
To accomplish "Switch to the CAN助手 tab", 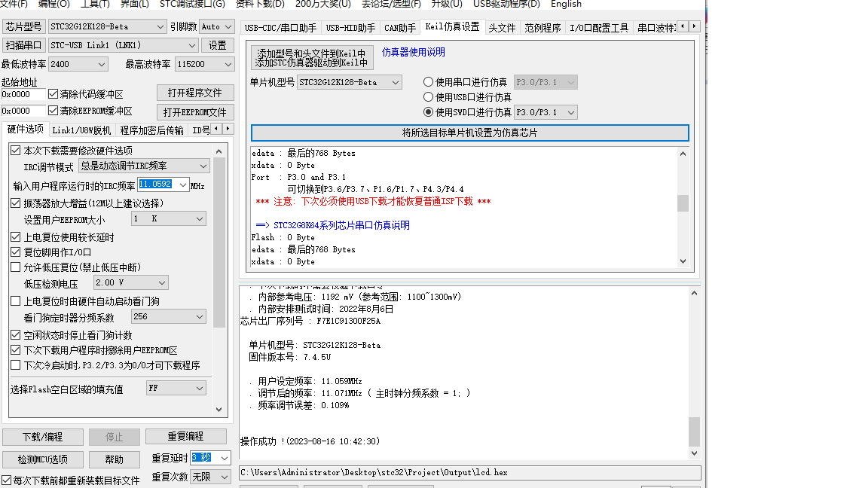I will [399, 28].
